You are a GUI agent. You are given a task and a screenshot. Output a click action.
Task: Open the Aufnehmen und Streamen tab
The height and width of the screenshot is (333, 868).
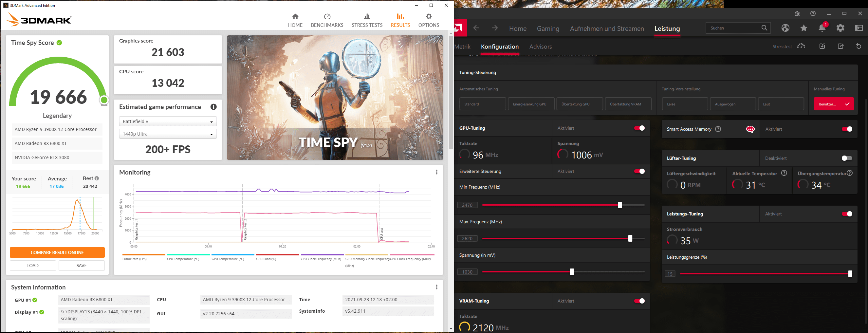tap(607, 28)
